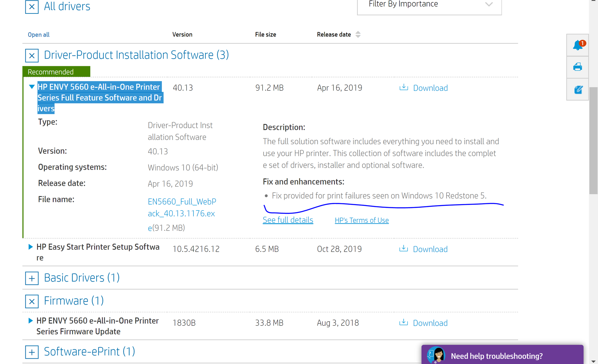Click the See full details link
598x364 pixels.
pyautogui.click(x=288, y=220)
